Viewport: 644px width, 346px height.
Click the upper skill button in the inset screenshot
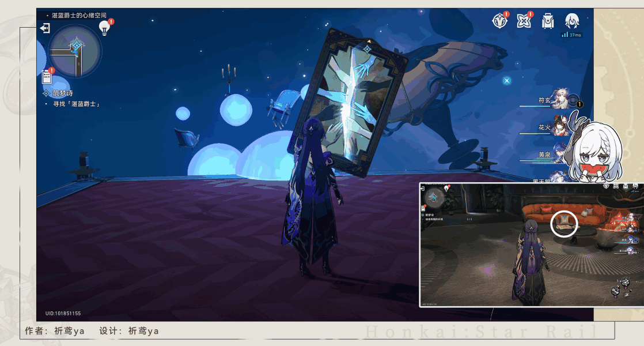coord(626,282)
